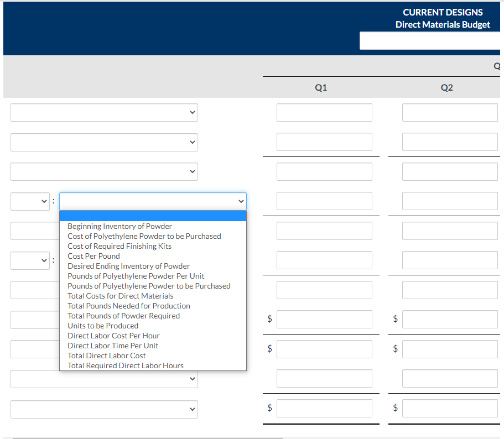
Task: Open the third row-label dropdown from the top
Action: 104,172
